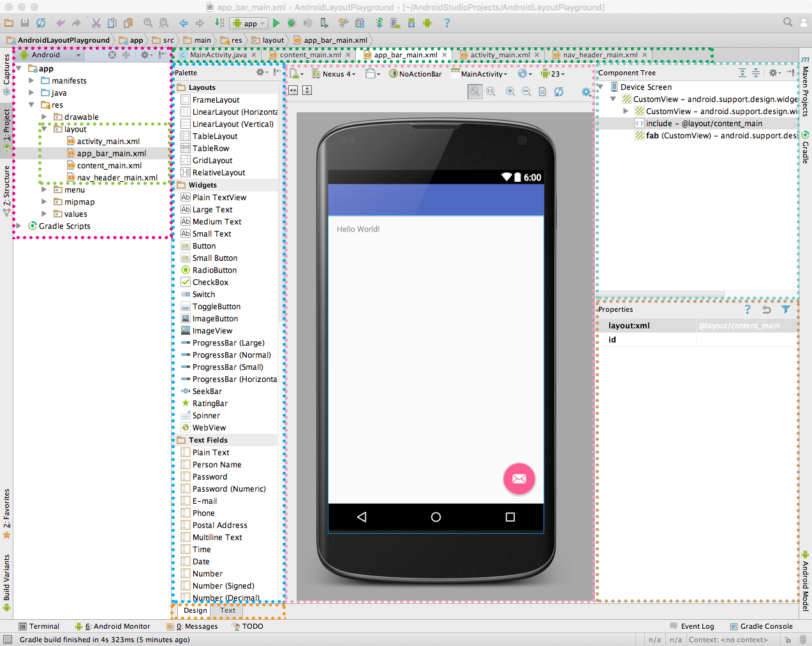The image size is (812, 646).
Task: Open the AVD Manager from the toolbar
Action: (x=395, y=24)
